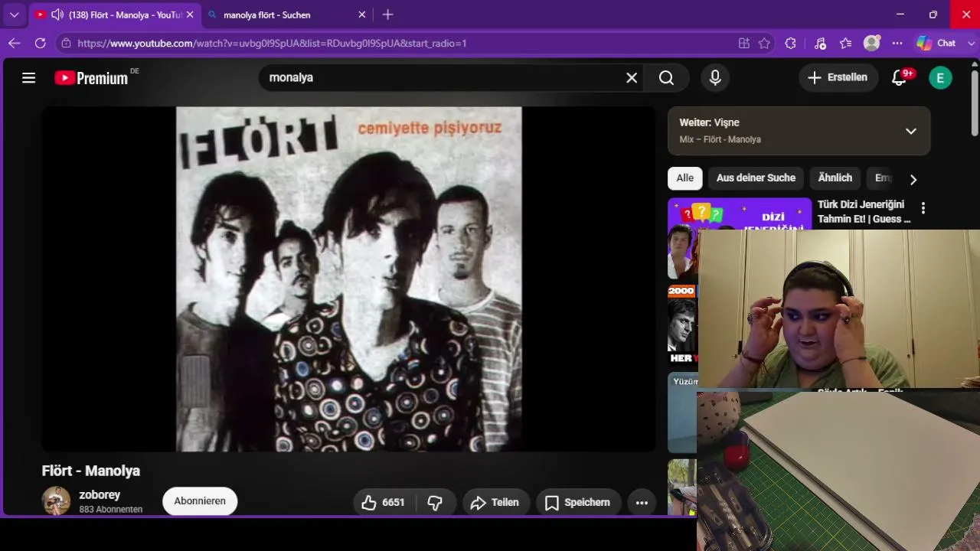This screenshot has height=551, width=980.
Task: Open Copilot Chat sidebar
Action: pos(936,44)
